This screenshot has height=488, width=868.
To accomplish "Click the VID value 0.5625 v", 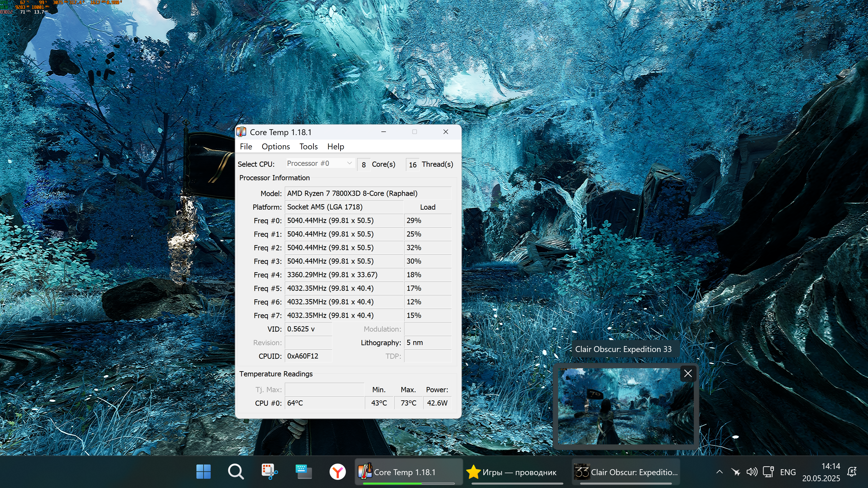I will [308, 329].
